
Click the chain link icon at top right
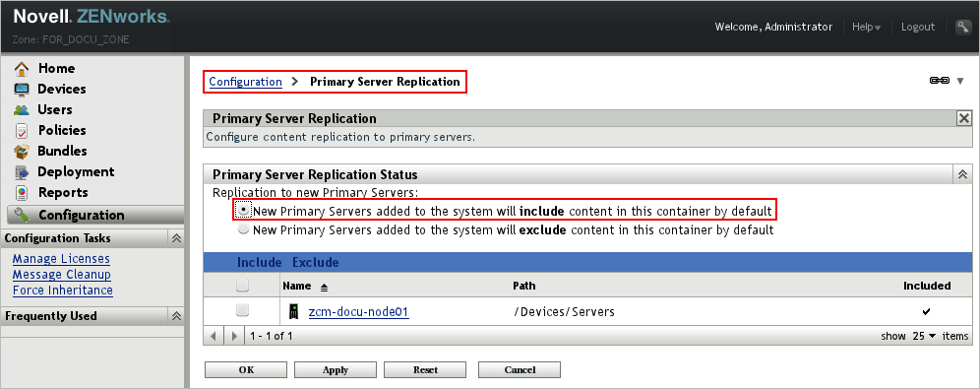(940, 81)
